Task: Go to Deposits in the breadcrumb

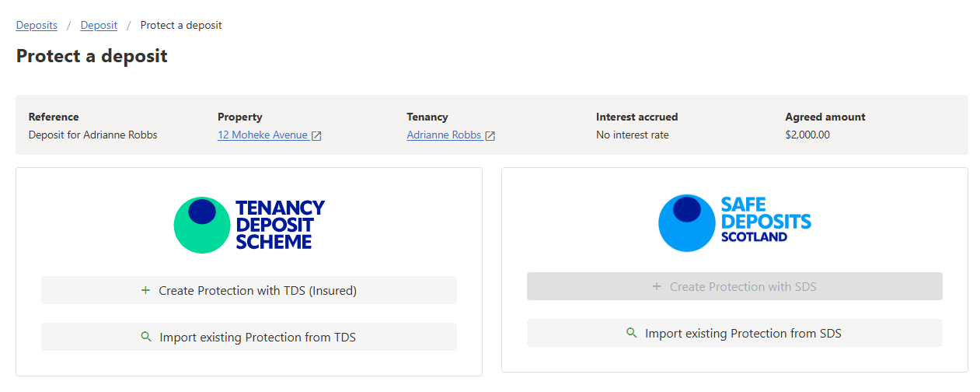Action: tap(37, 25)
